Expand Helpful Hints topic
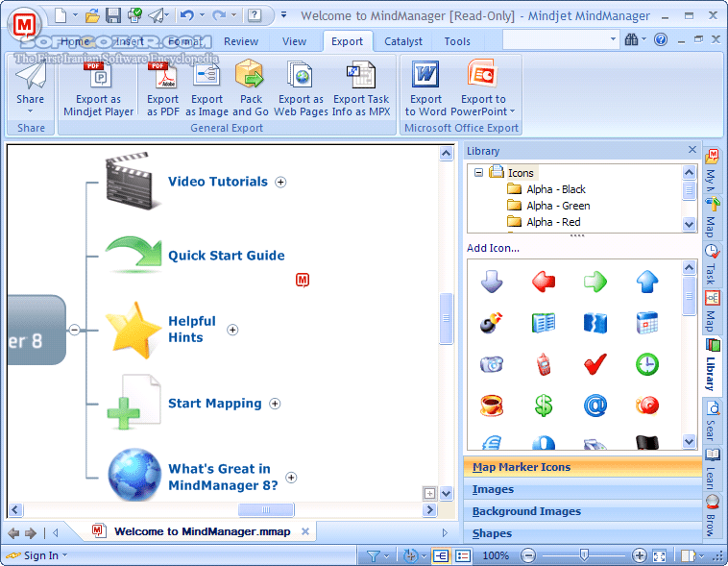 pos(232,330)
